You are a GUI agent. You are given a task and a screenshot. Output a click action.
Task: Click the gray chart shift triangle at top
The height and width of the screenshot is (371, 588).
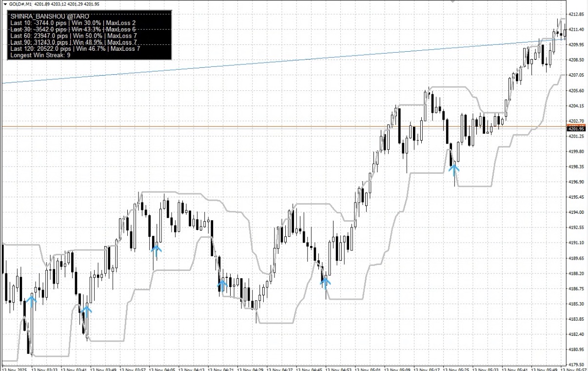453,1
